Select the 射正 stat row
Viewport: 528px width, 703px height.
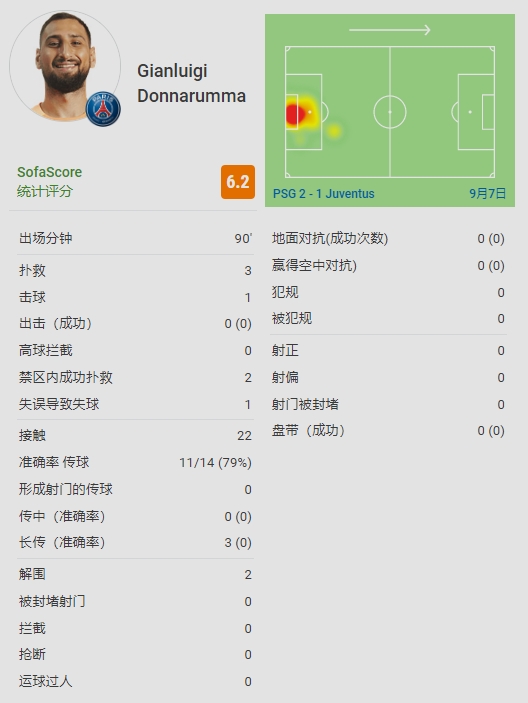[x=388, y=350]
